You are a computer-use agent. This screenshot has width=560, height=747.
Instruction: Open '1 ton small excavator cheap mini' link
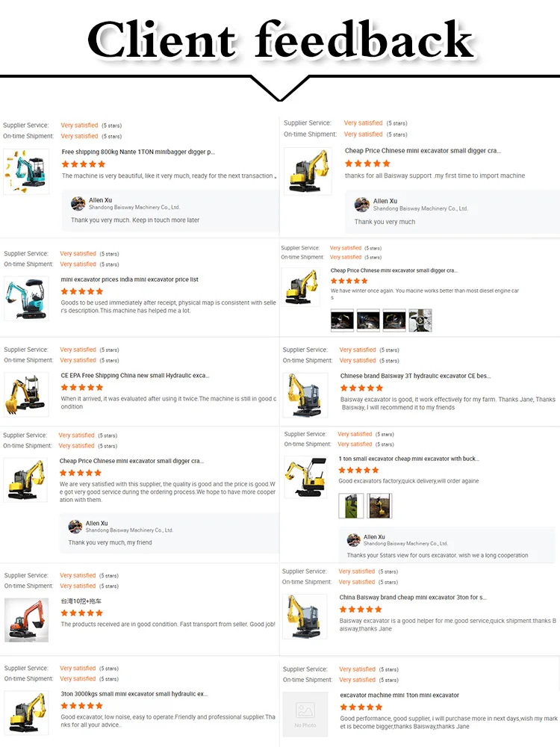coord(409,459)
